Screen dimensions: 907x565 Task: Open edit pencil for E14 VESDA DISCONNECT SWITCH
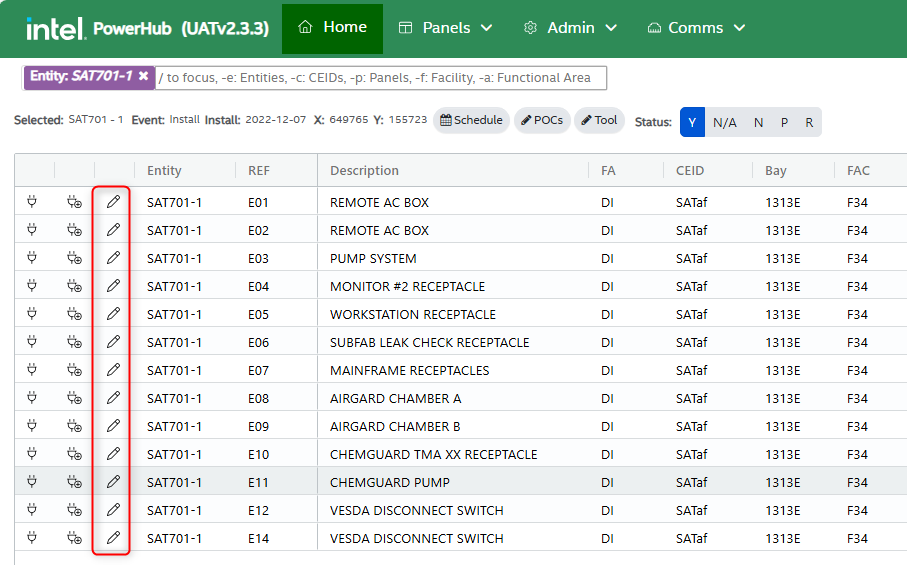click(113, 538)
